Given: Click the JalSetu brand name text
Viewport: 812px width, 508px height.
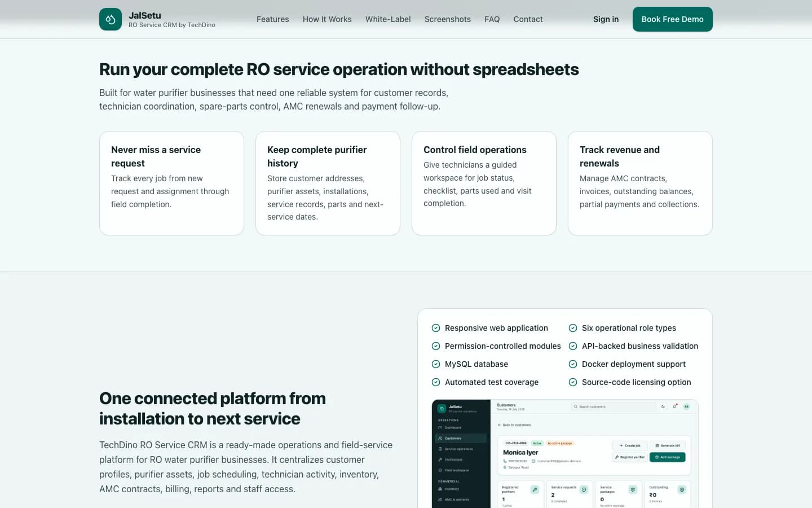Looking at the screenshot, I should pos(145,15).
